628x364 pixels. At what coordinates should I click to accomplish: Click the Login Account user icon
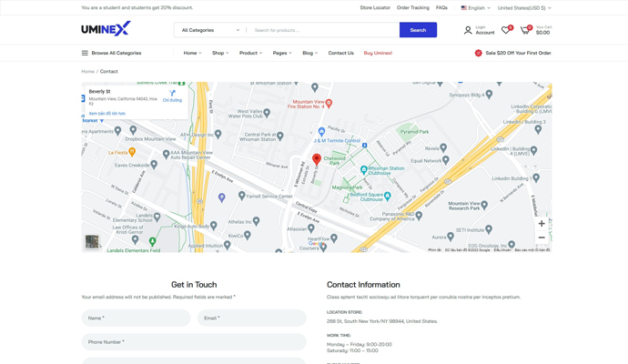click(468, 30)
